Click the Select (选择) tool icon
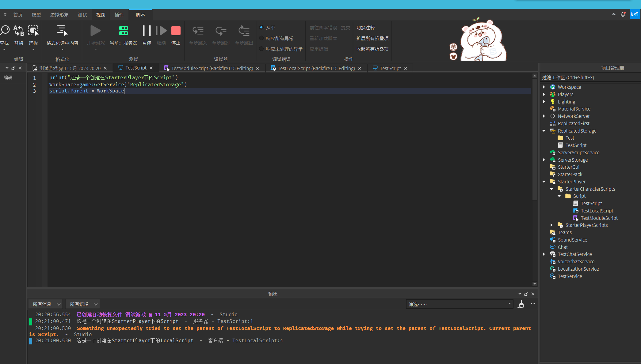This screenshot has width=641, height=364. pyautogui.click(x=33, y=31)
